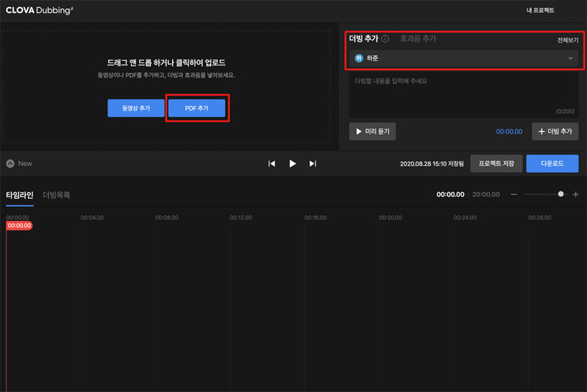Click the info icon beside 더빙 추가

386,39
